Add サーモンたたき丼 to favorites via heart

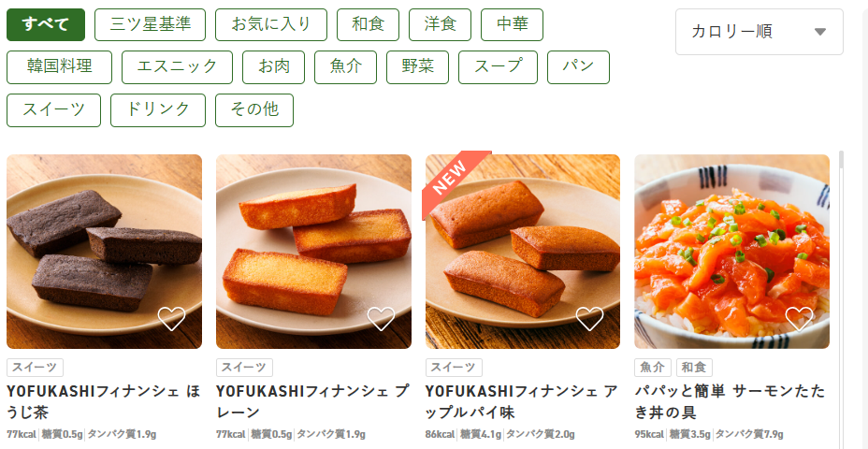[x=799, y=318]
